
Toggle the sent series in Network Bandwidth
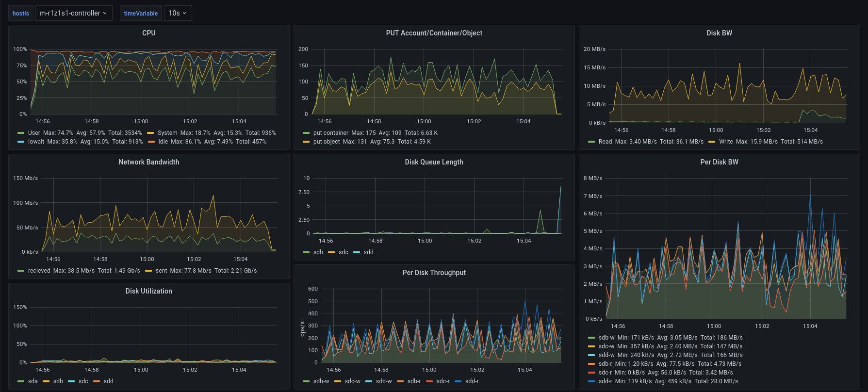point(161,271)
